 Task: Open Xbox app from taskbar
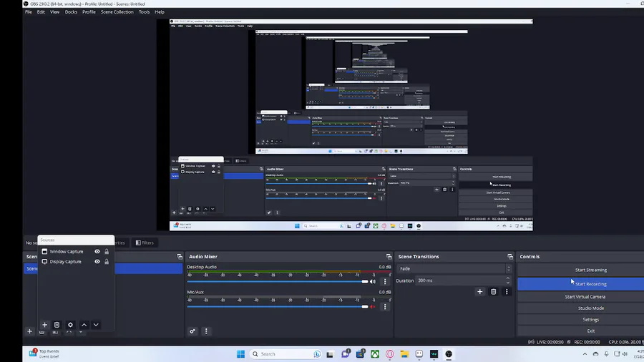(x=374, y=354)
